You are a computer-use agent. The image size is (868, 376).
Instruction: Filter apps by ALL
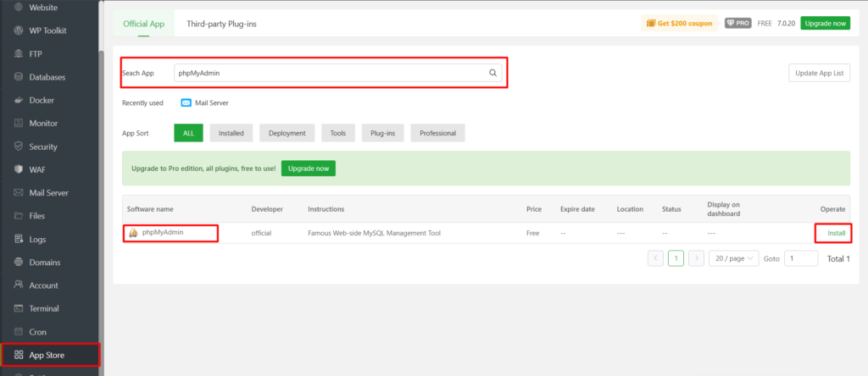[188, 133]
